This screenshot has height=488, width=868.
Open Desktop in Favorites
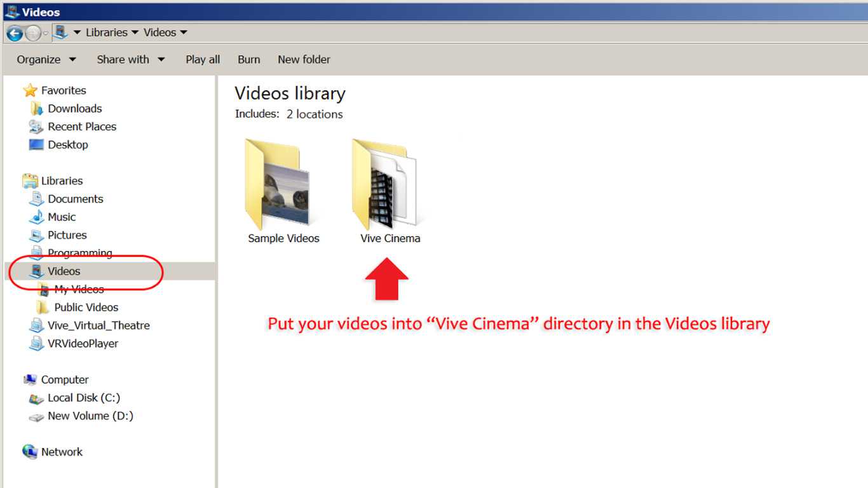coord(68,145)
